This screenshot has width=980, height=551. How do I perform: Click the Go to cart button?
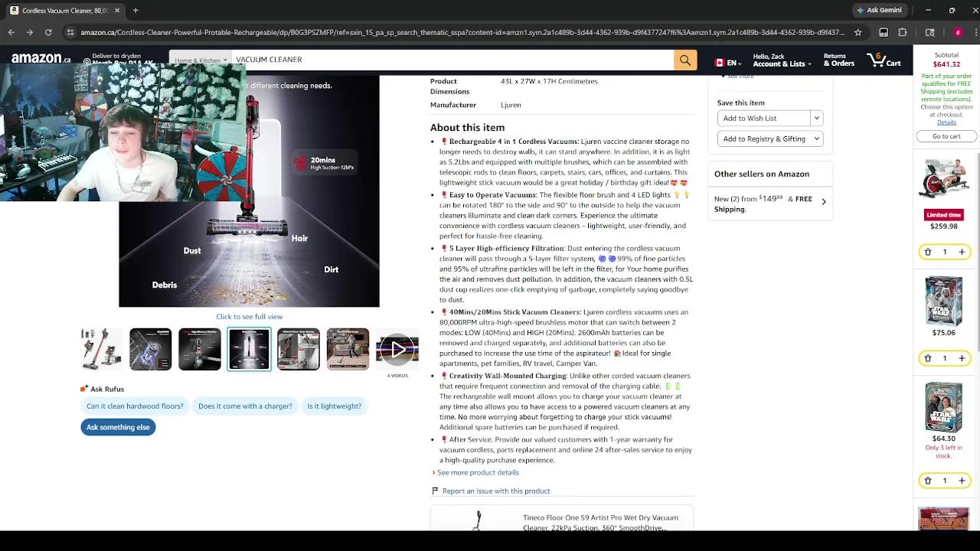coord(946,136)
